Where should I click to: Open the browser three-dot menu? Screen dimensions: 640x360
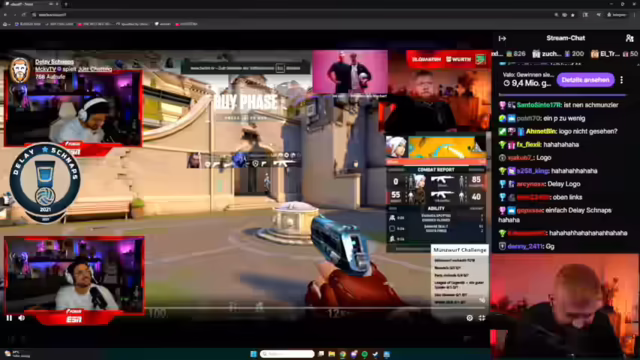[635, 15]
